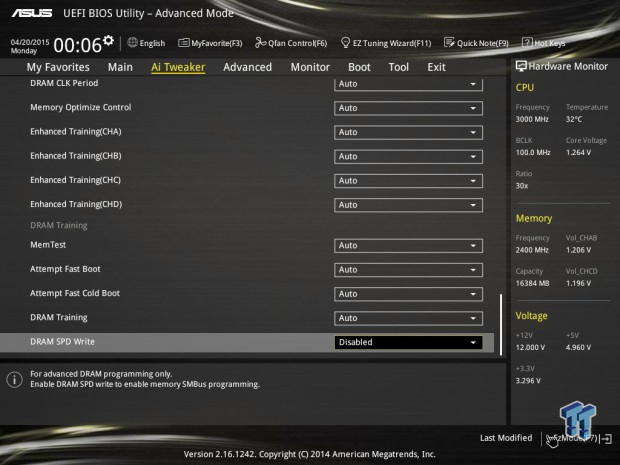
Task: Click the Hardware Monitor screen icon
Action: (x=521, y=66)
